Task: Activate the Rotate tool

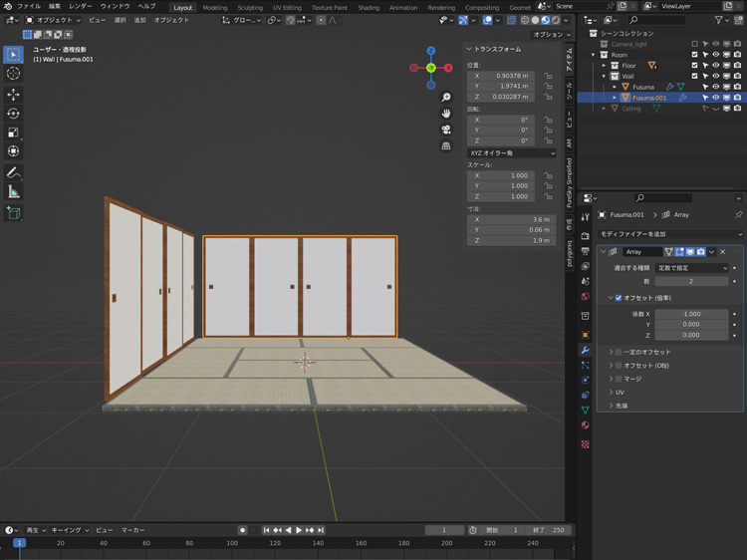Action: [13, 114]
